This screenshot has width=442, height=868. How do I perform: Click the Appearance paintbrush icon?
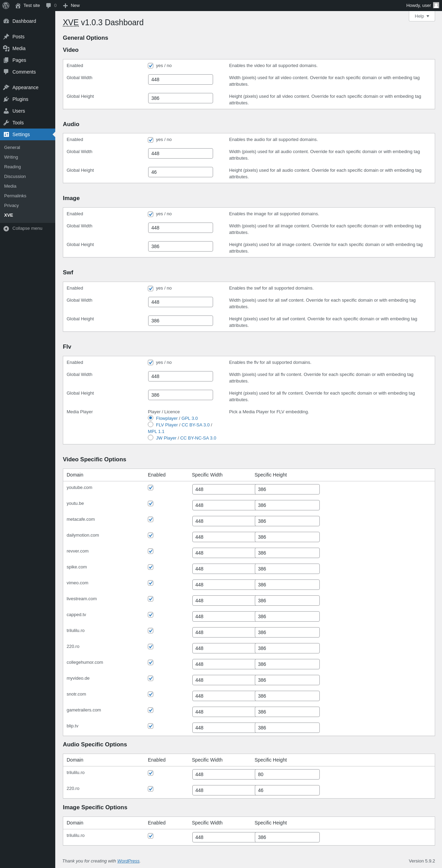point(6,87)
